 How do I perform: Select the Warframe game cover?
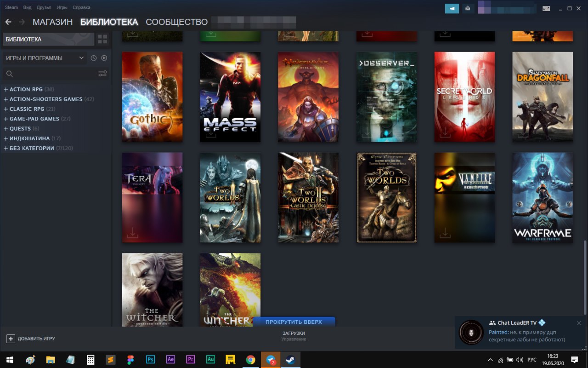543,197
